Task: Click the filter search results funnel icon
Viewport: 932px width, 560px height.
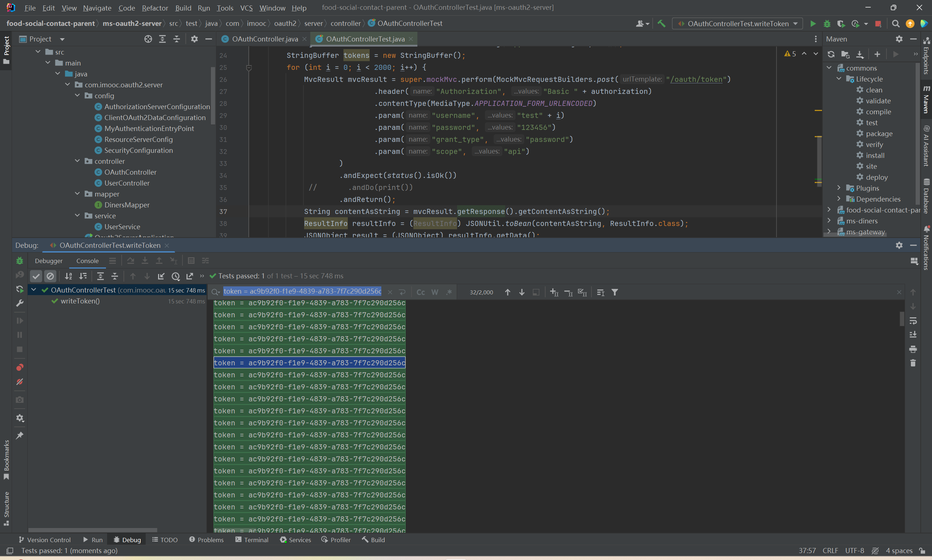Action: pos(615,292)
